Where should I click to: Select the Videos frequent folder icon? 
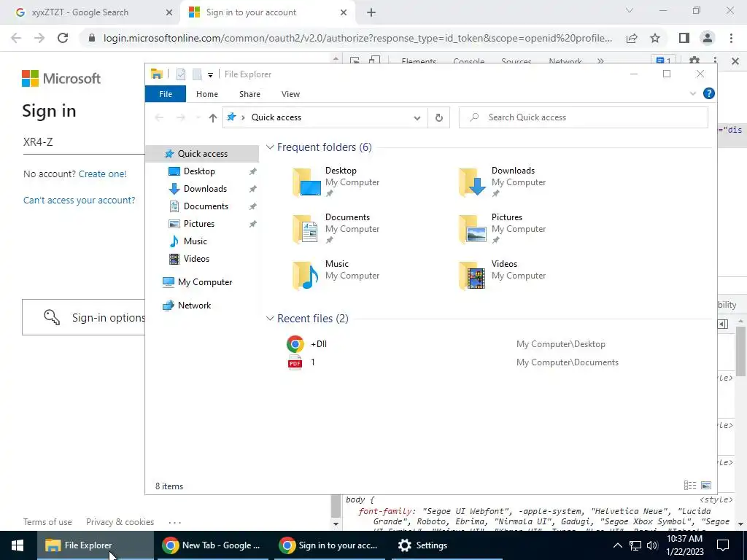[x=473, y=276]
